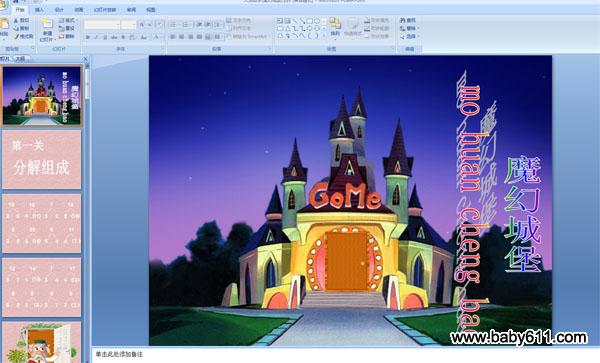Toggle Bold formatting
The image size is (600, 363).
[88, 37]
